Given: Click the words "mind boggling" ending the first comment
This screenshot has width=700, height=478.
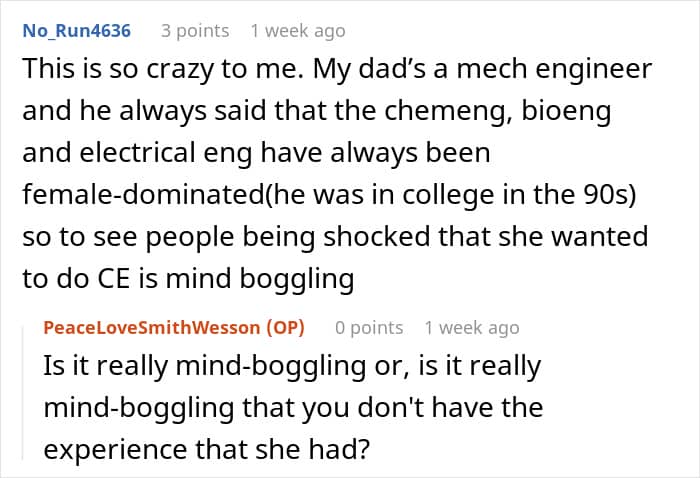Looking at the screenshot, I should (260, 279).
